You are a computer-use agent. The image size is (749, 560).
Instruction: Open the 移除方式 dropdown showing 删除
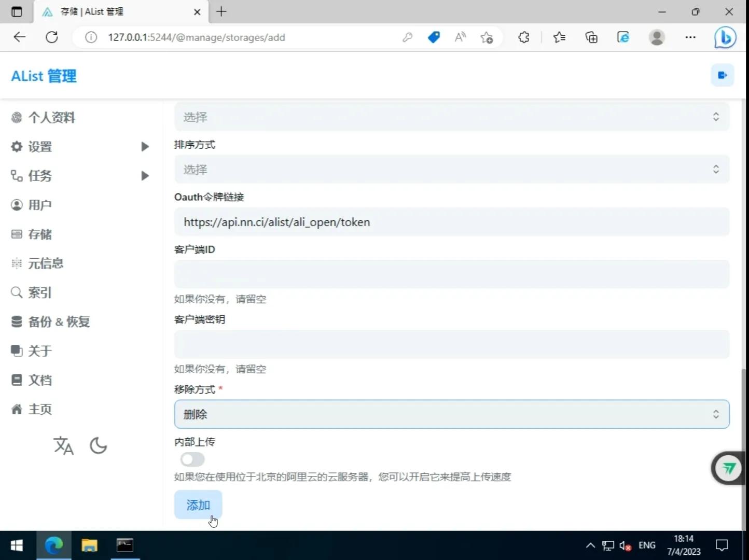(x=451, y=414)
